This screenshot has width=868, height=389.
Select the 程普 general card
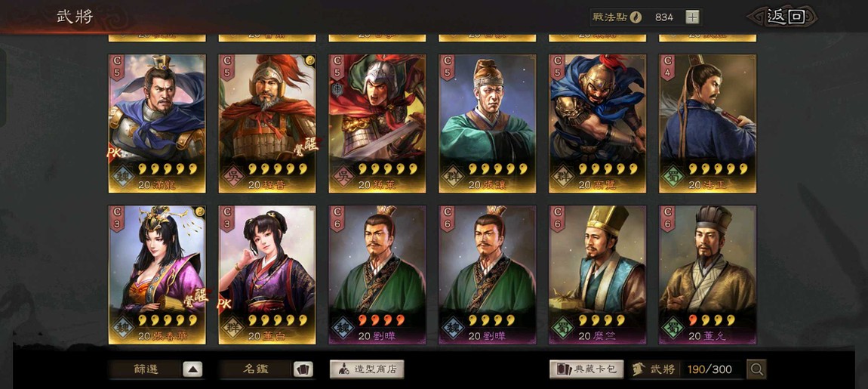coord(267,124)
